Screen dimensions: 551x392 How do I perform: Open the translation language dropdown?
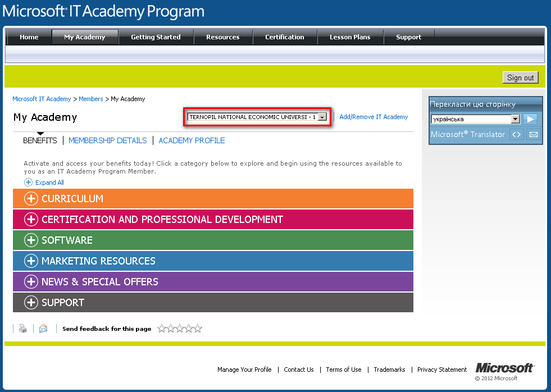tap(475, 119)
